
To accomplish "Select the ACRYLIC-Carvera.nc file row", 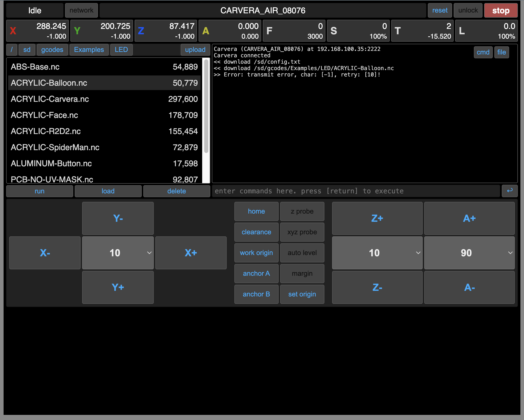I will pyautogui.click(x=104, y=99).
